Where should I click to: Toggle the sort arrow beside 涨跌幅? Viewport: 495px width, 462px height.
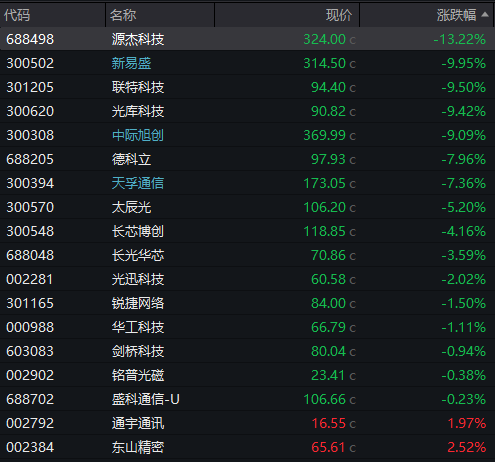coord(485,14)
